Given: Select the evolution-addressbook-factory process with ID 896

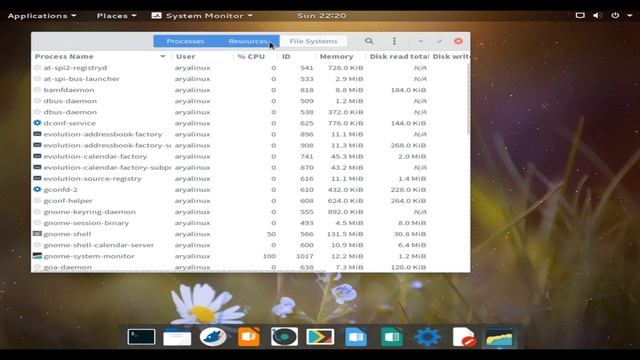Looking at the screenshot, I should pos(250,134).
